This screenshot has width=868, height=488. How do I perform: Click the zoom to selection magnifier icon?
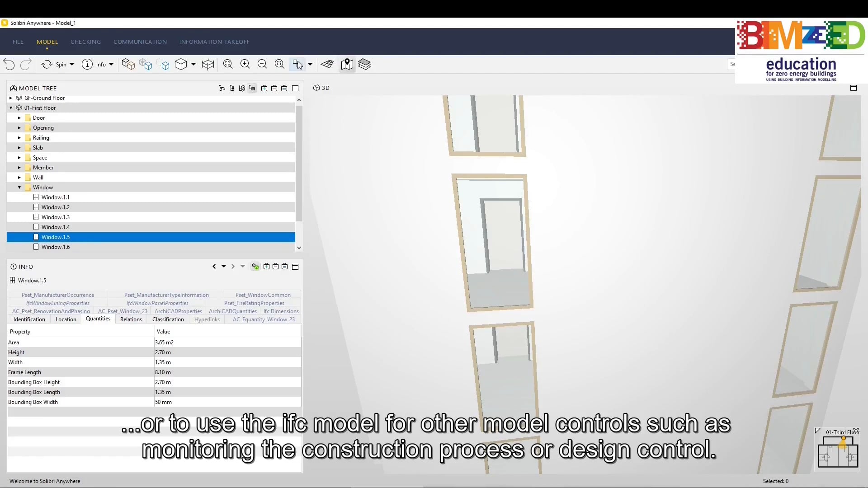click(x=279, y=64)
